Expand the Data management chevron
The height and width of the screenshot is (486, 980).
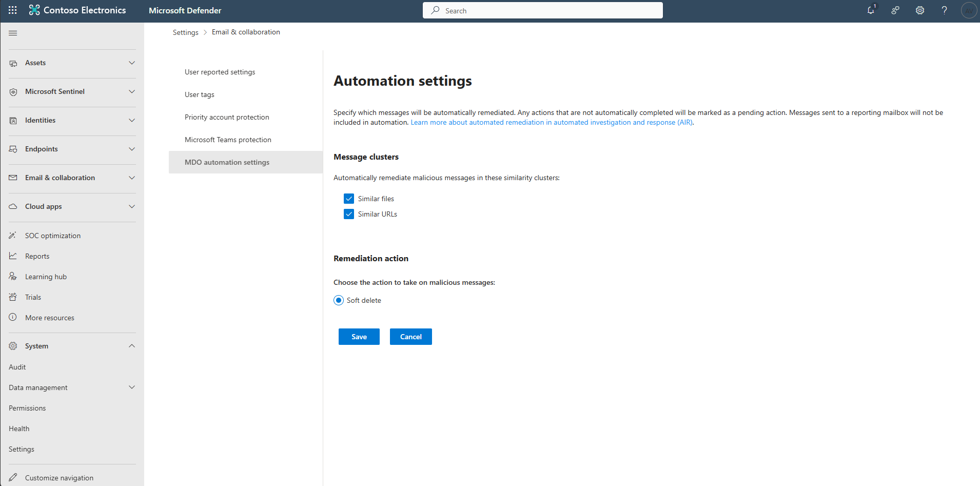(x=132, y=387)
